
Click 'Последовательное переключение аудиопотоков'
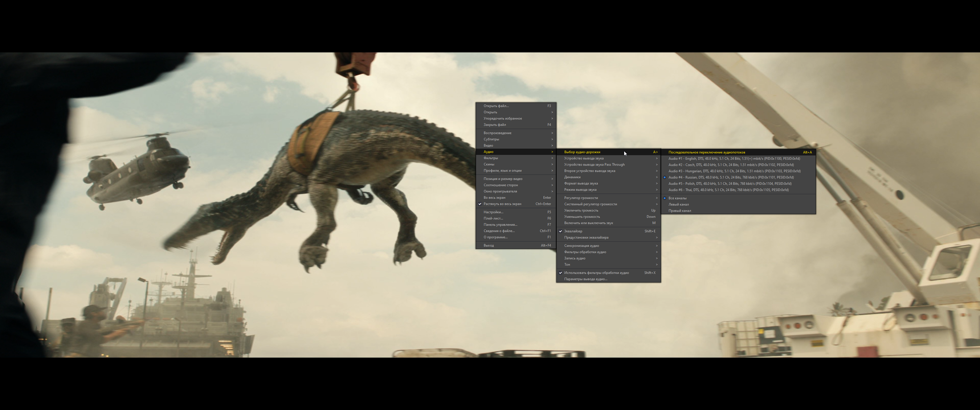pyautogui.click(x=738, y=152)
